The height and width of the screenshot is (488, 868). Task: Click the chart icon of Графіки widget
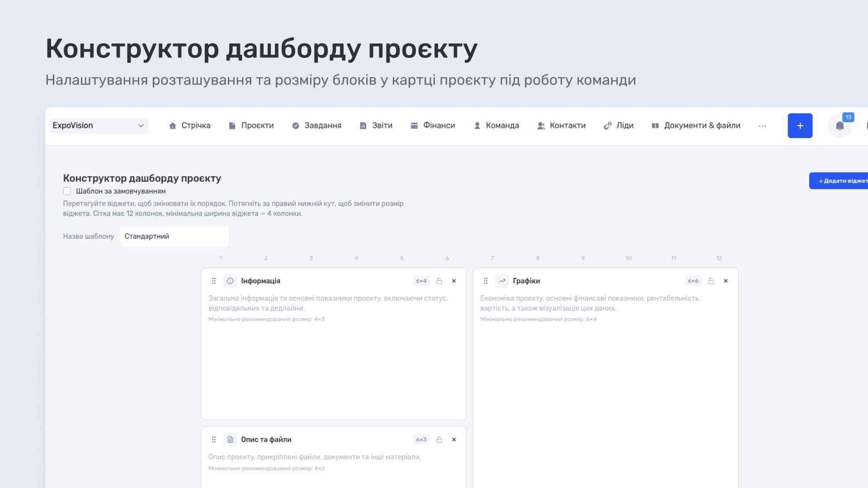(x=502, y=281)
